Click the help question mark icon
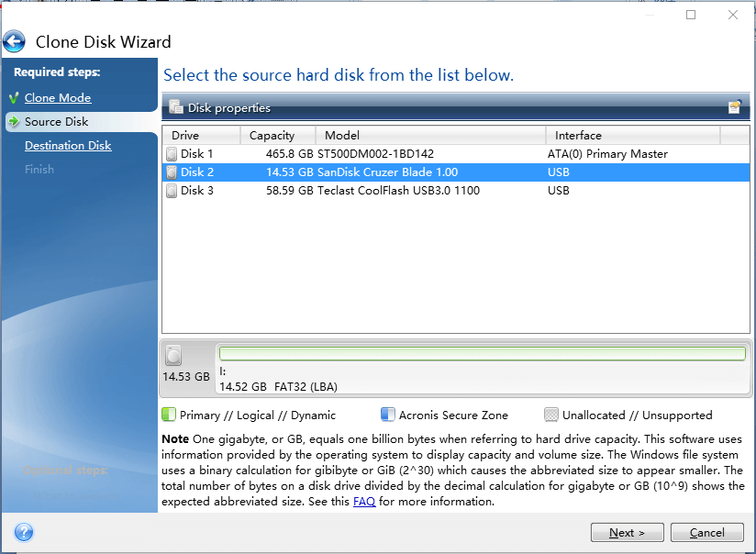The width and height of the screenshot is (756, 554). pyautogui.click(x=23, y=532)
